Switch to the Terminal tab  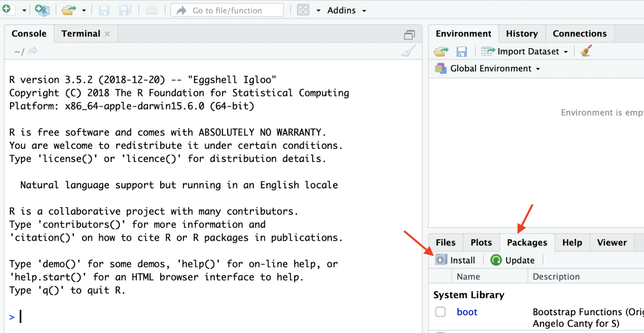[x=81, y=34]
